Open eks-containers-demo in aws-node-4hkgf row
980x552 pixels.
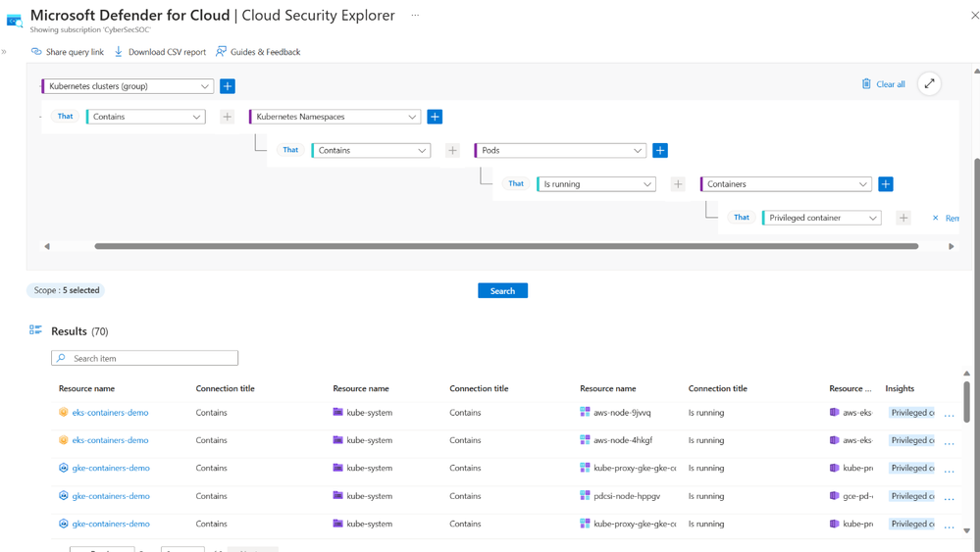[110, 440]
